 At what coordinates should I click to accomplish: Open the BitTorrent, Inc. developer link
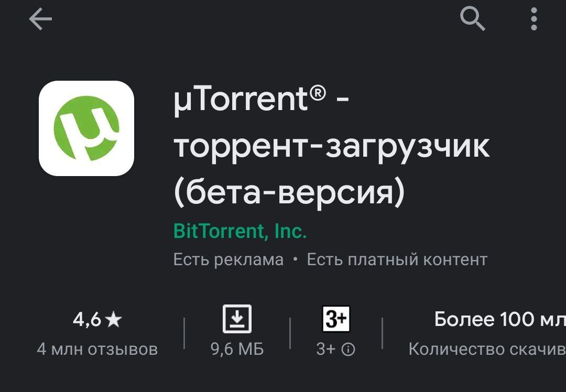pos(240,231)
